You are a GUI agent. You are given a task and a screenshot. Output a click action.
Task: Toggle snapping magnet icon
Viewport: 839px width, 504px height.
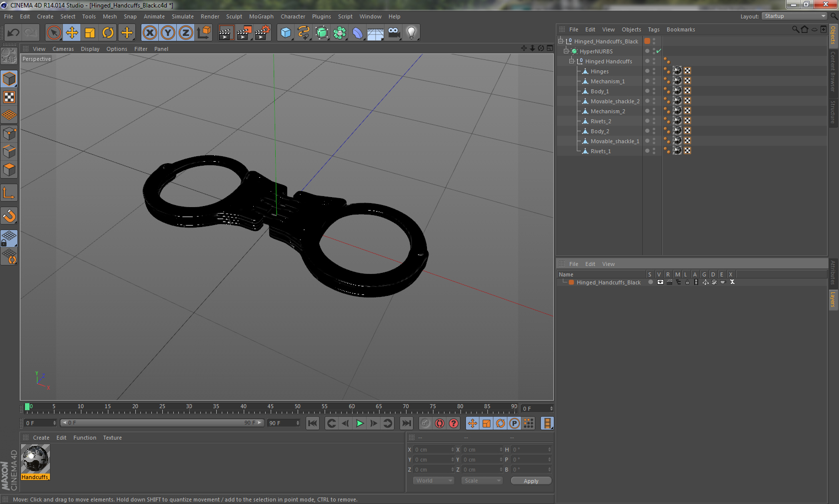[x=9, y=216]
